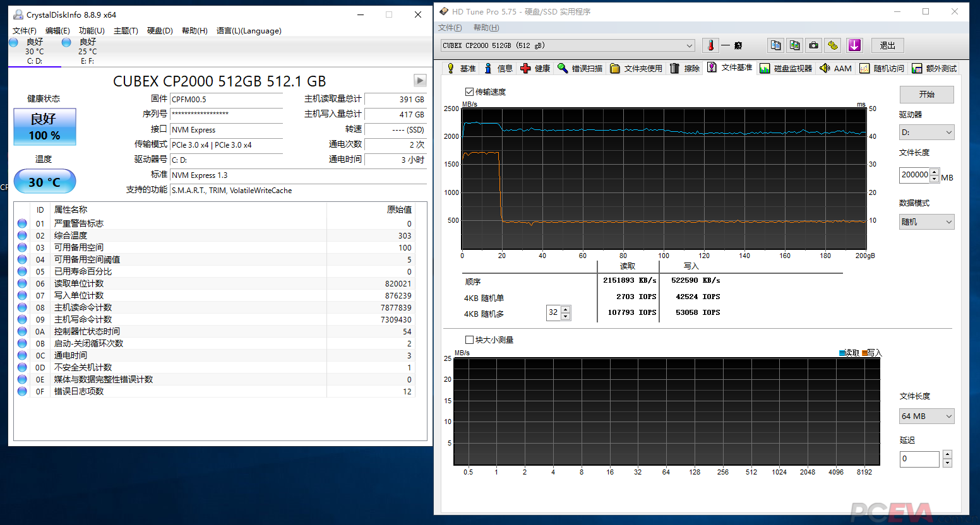
Task: Open 文件(F) menu in HD Tune
Action: coord(450,28)
